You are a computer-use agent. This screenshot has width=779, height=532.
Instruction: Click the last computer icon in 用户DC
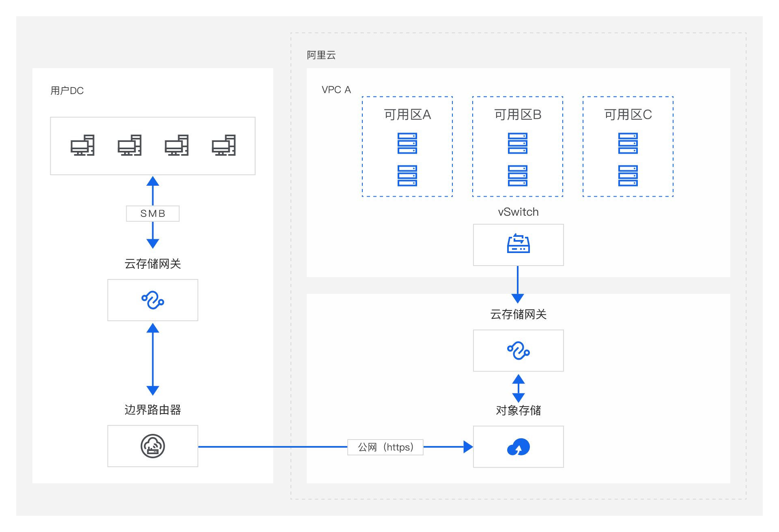[224, 145]
